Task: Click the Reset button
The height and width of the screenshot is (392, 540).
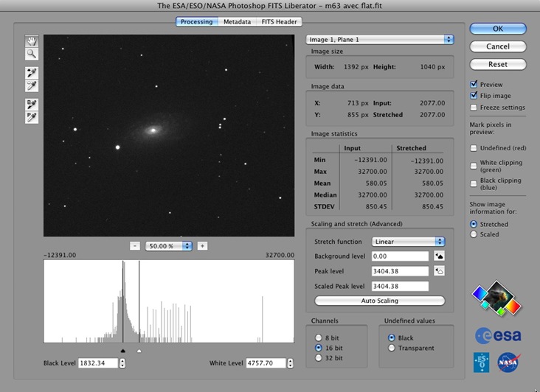Action: tap(498, 64)
